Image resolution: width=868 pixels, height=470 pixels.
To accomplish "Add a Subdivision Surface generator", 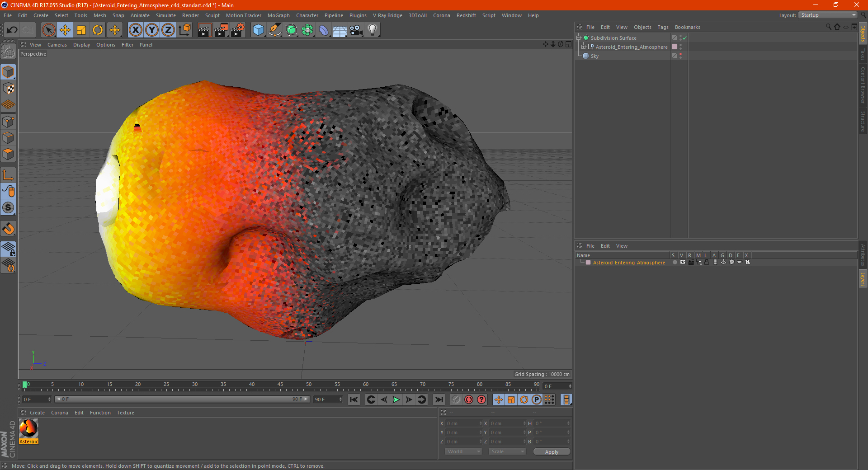I will pos(291,30).
